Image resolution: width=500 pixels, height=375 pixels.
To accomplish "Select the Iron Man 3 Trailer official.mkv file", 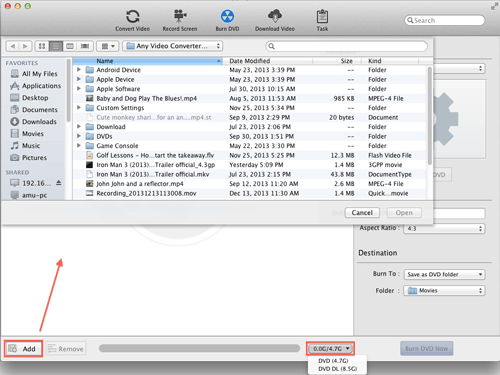I will [249, 174].
